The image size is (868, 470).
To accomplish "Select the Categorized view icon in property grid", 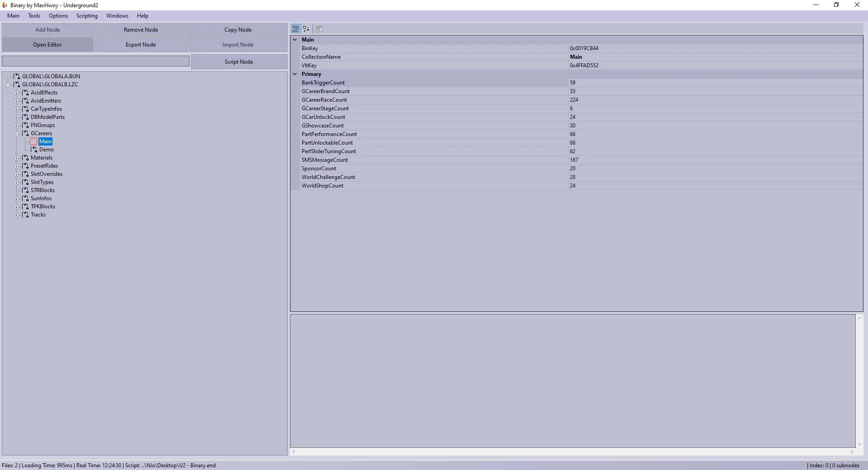I will [x=296, y=29].
